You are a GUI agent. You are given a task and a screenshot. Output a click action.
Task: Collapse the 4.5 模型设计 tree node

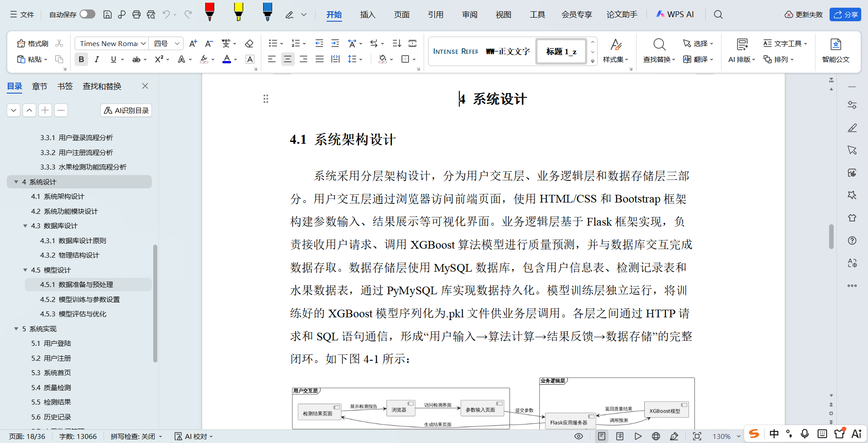(x=25, y=270)
